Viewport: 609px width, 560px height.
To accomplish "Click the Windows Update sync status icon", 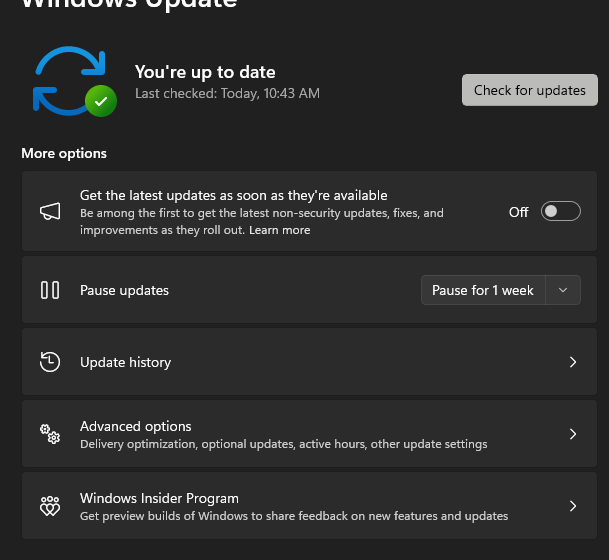I will pos(75,82).
